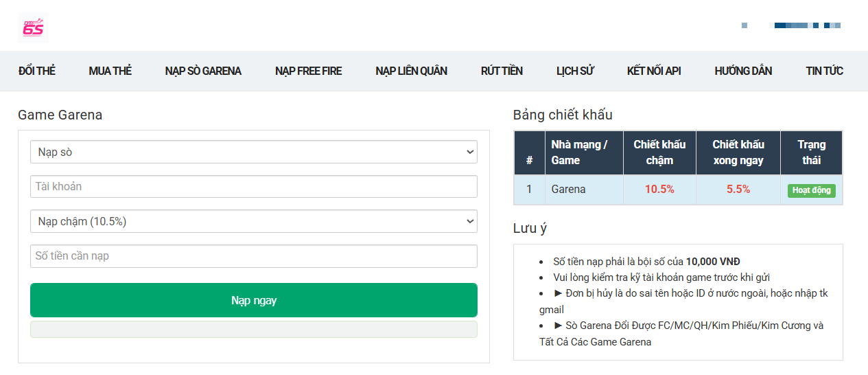The image size is (868, 375).
Task: Open the RÚT TIỀN page
Action: point(502,71)
